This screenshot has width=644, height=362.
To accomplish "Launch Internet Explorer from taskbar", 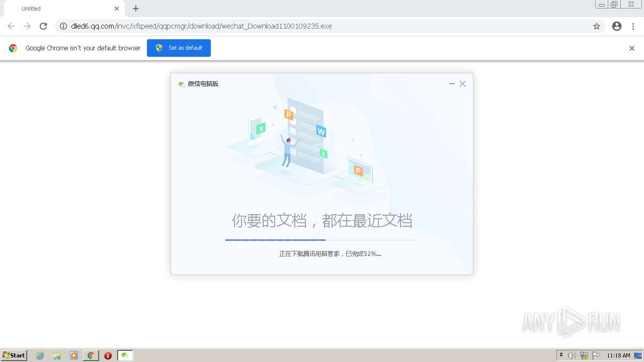I will 40,355.
